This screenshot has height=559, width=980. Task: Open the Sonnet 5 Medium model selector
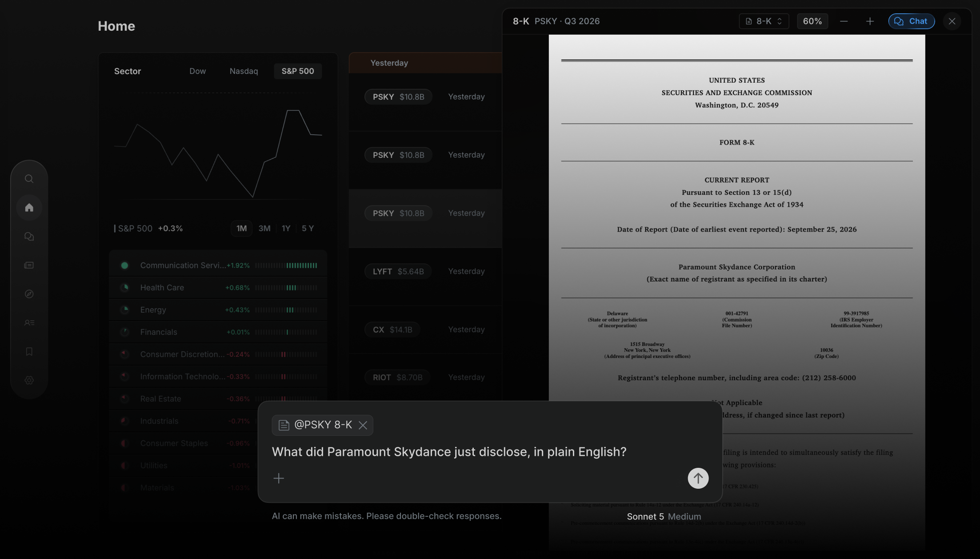(x=664, y=517)
